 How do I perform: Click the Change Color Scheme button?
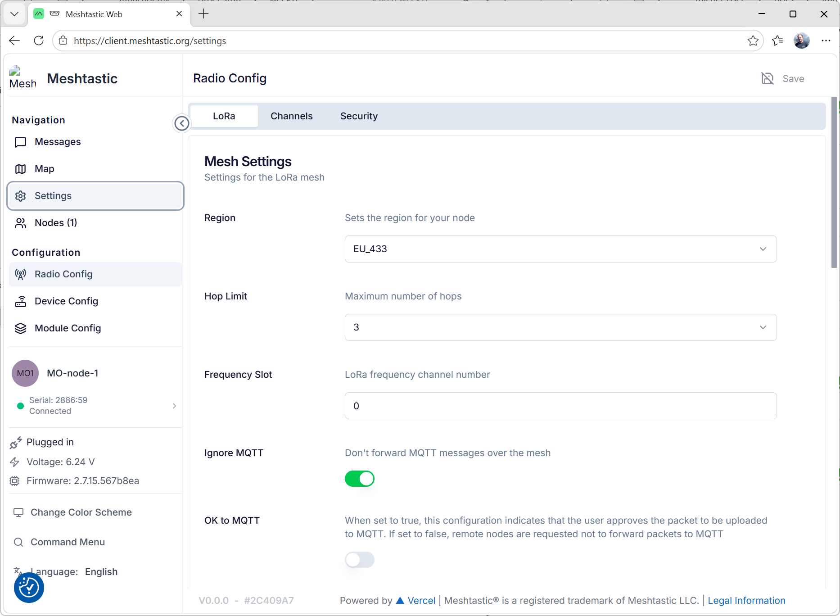(x=81, y=512)
